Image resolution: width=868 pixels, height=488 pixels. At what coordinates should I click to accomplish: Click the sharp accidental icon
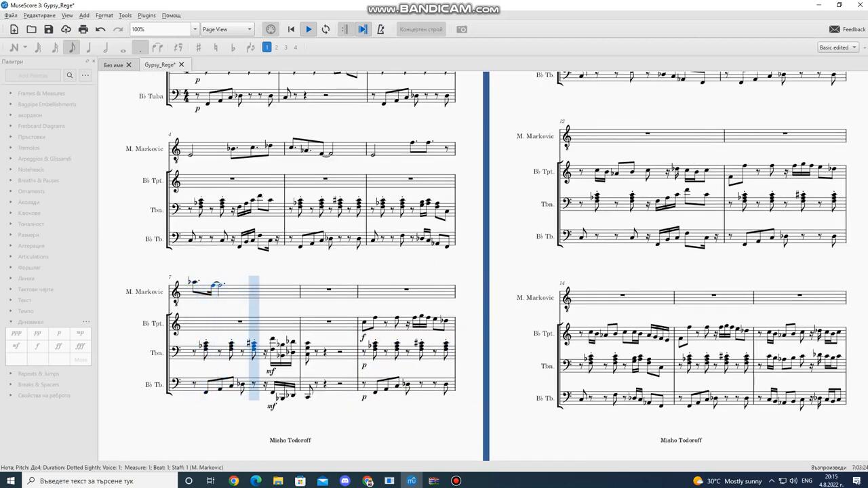click(198, 47)
